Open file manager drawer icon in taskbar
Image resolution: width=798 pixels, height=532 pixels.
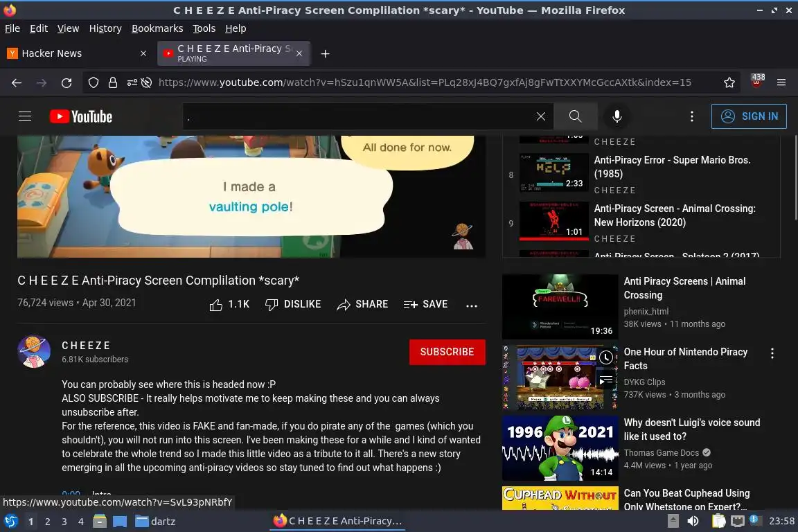click(x=100, y=522)
